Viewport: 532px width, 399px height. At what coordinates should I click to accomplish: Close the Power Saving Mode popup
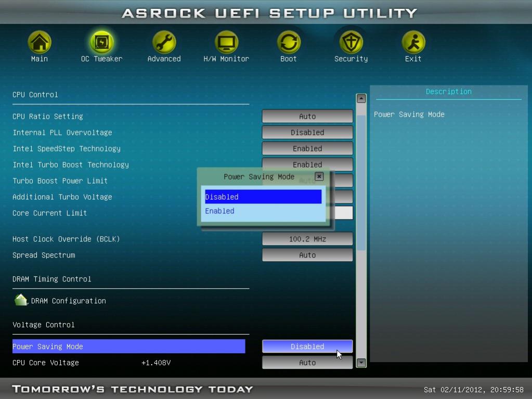point(319,176)
